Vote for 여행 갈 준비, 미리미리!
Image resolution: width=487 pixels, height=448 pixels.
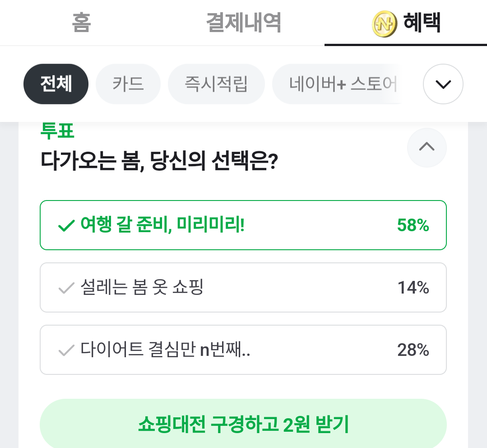243,225
